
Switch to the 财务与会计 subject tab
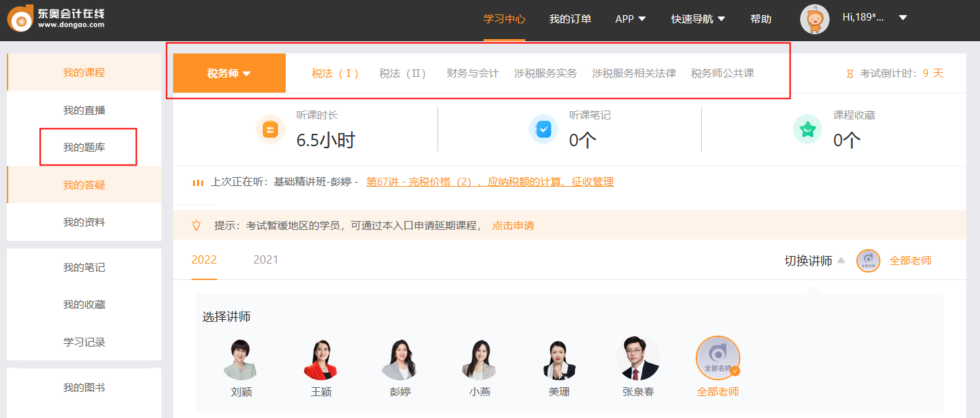click(x=472, y=73)
